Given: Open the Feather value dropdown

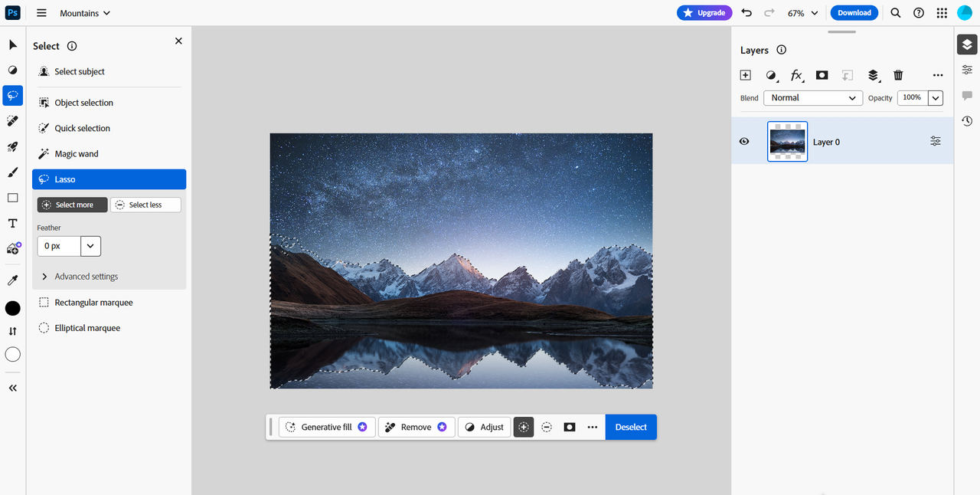Looking at the screenshot, I should coord(90,246).
